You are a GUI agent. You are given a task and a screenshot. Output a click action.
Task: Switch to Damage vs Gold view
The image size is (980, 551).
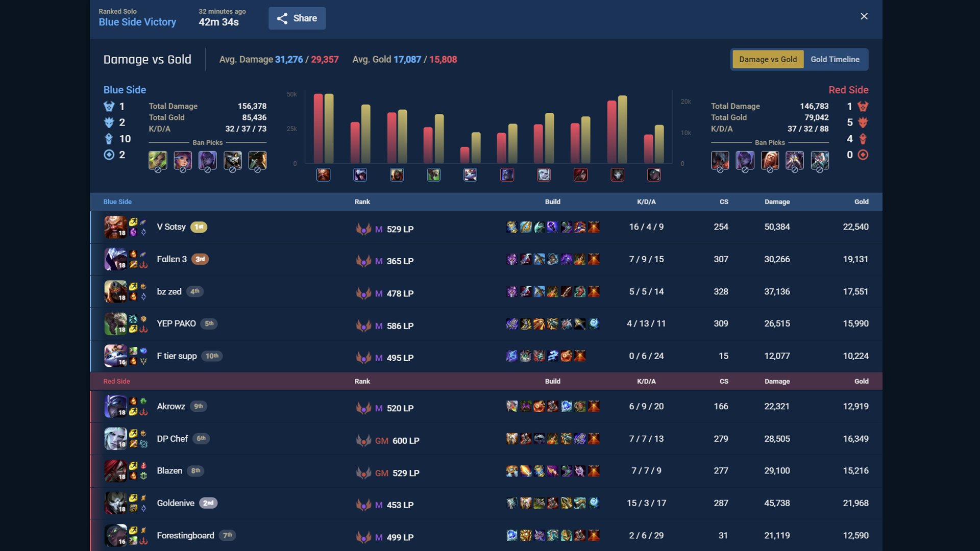click(x=767, y=59)
